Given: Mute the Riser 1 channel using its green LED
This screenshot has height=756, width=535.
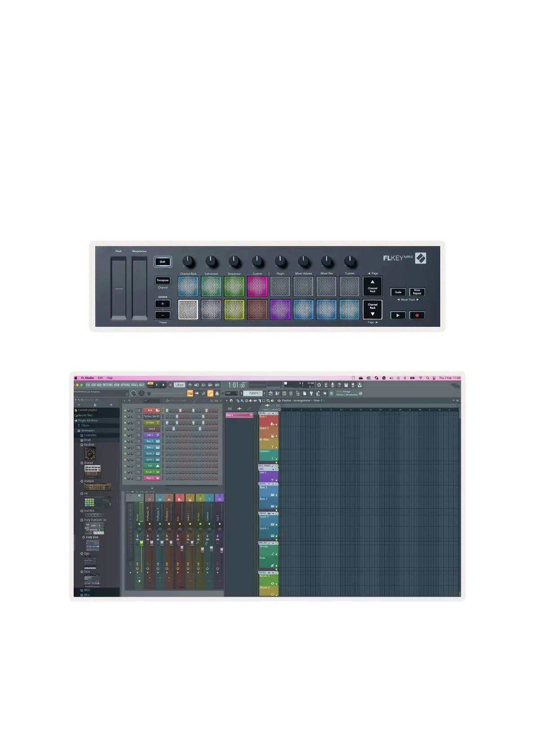Looking at the screenshot, I should 125,478.
